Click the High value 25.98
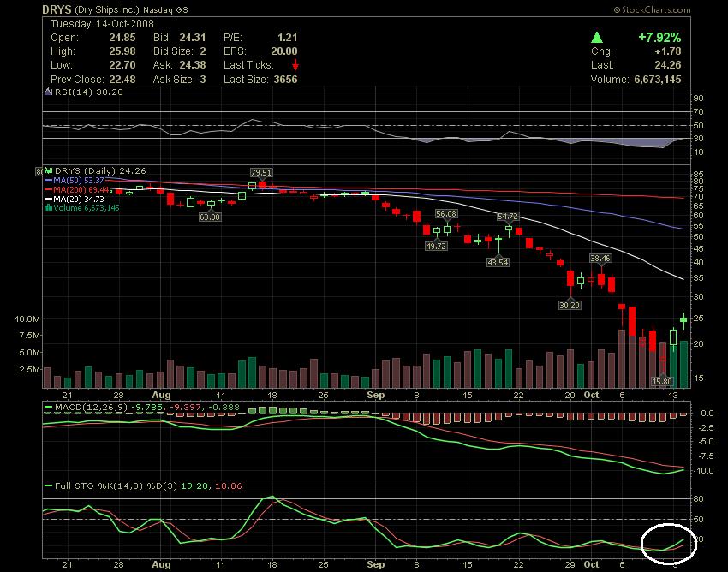Screen dimensions: 728x572 coord(122,51)
